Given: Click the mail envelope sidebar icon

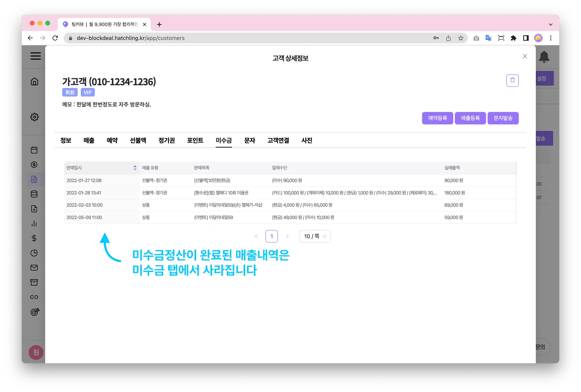Looking at the screenshot, I should click(34, 268).
